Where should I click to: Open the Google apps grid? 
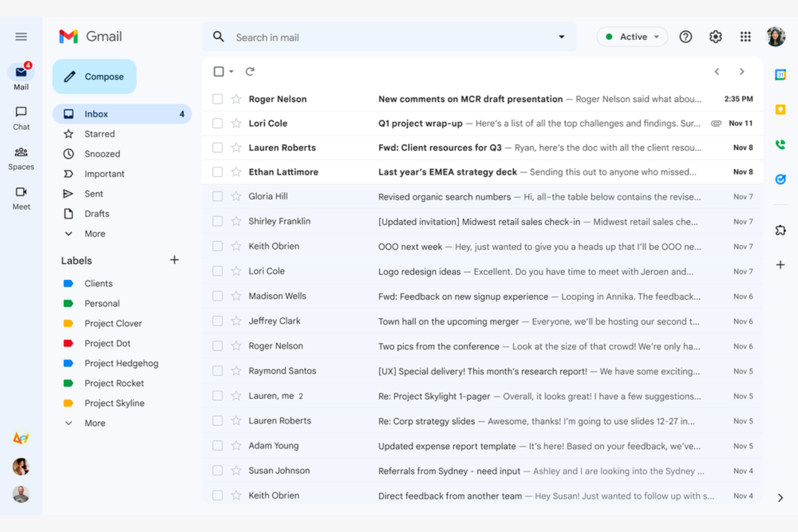tap(746, 37)
